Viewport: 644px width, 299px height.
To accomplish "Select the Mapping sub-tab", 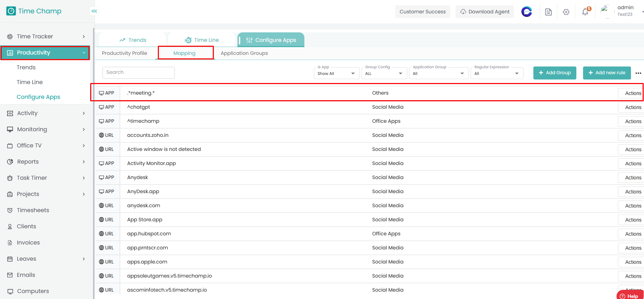I will [x=184, y=53].
